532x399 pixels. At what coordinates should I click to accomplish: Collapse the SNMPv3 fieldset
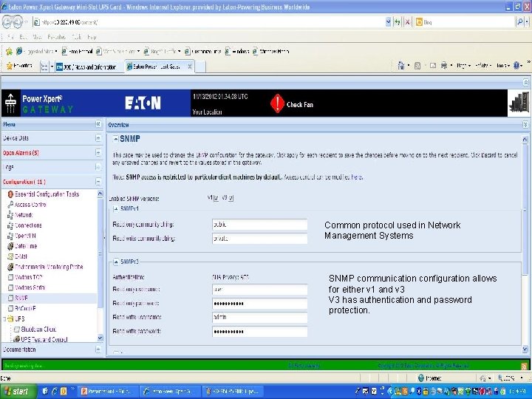click(x=116, y=262)
